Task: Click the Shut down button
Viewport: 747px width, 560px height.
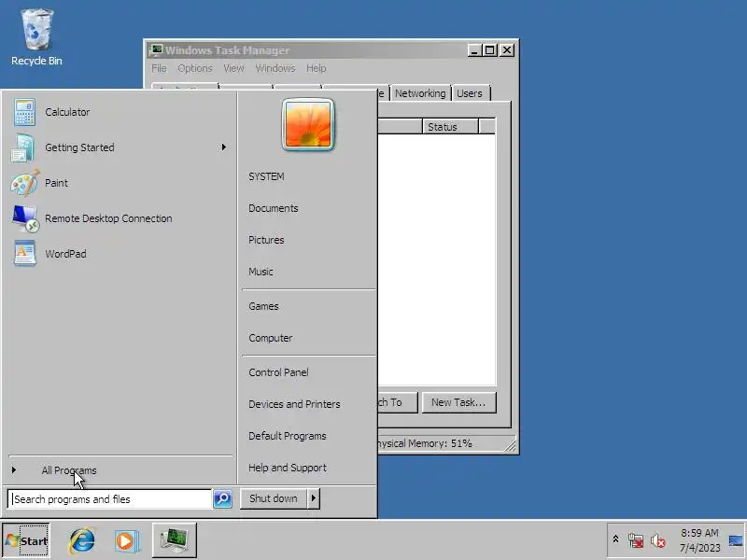Action: [x=274, y=498]
